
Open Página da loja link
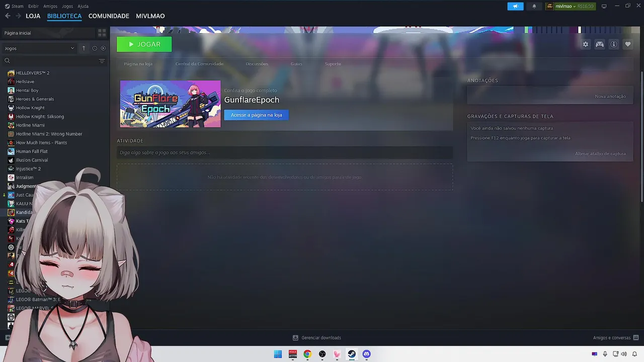click(x=138, y=64)
